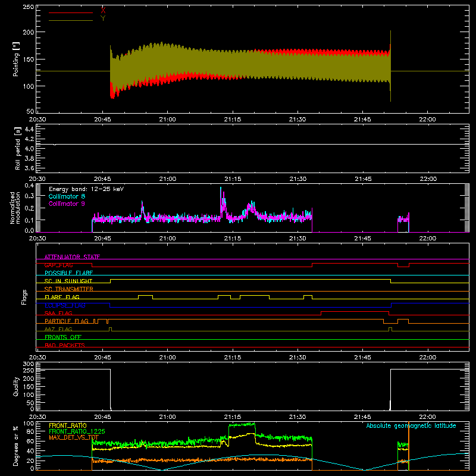The width and height of the screenshot is (476, 476).
Task: Click the 200 label on Pointing axis
Action: point(29,32)
